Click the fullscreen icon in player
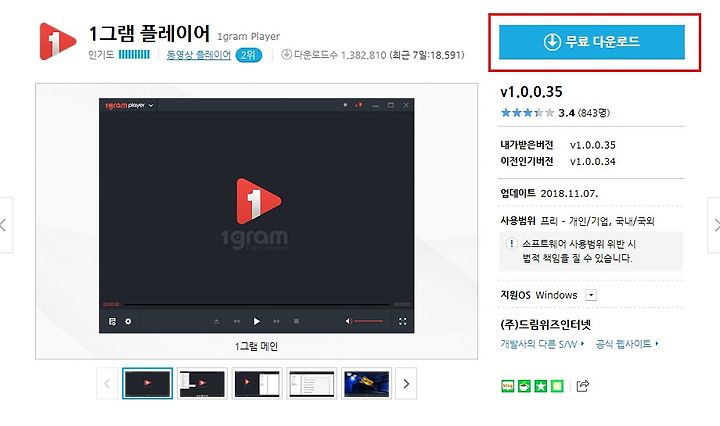This screenshot has height=426, width=720. coord(403,321)
